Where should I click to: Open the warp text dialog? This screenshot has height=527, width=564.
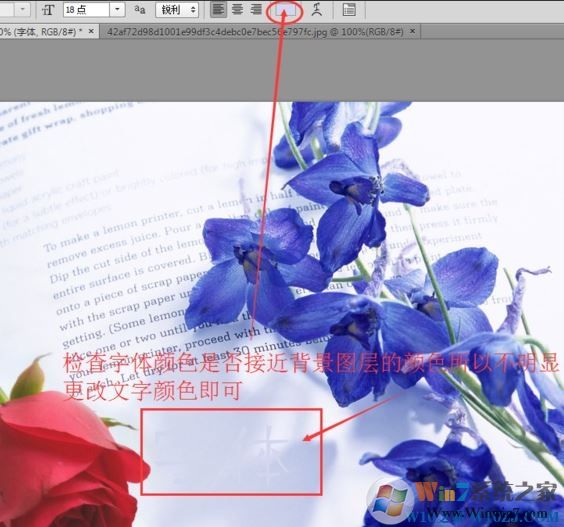[317, 10]
